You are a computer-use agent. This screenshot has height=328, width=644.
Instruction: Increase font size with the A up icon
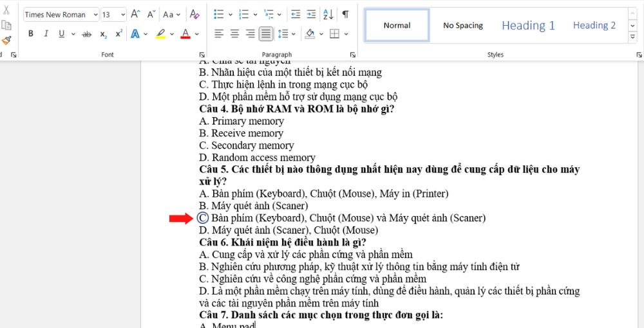pyautogui.click(x=135, y=14)
